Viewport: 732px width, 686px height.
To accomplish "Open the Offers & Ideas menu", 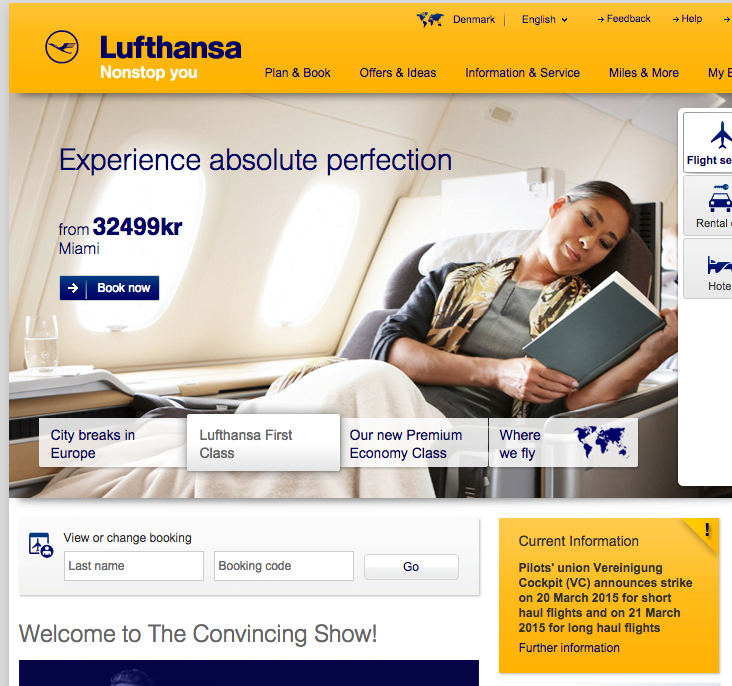I will click(x=398, y=73).
